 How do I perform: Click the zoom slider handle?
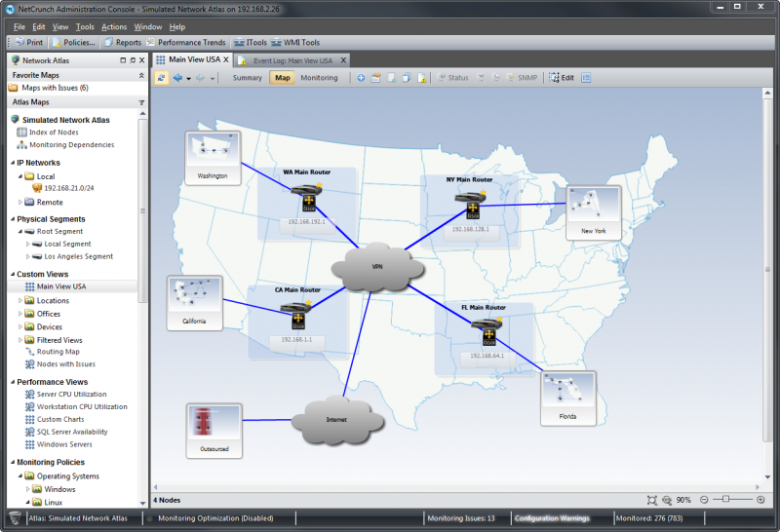coord(725,499)
